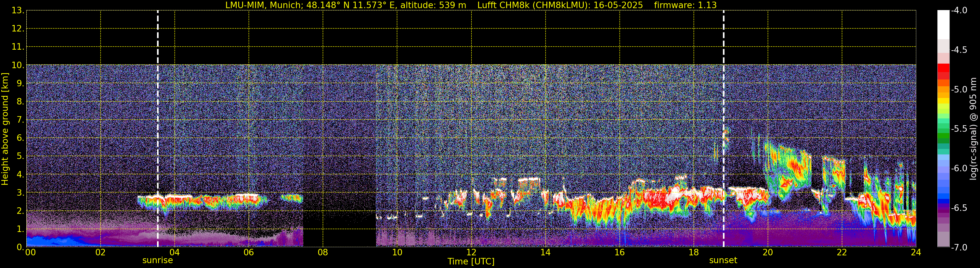Click the 'log(rc-signal) @ 905 nm' colorbar title

pos(973,129)
